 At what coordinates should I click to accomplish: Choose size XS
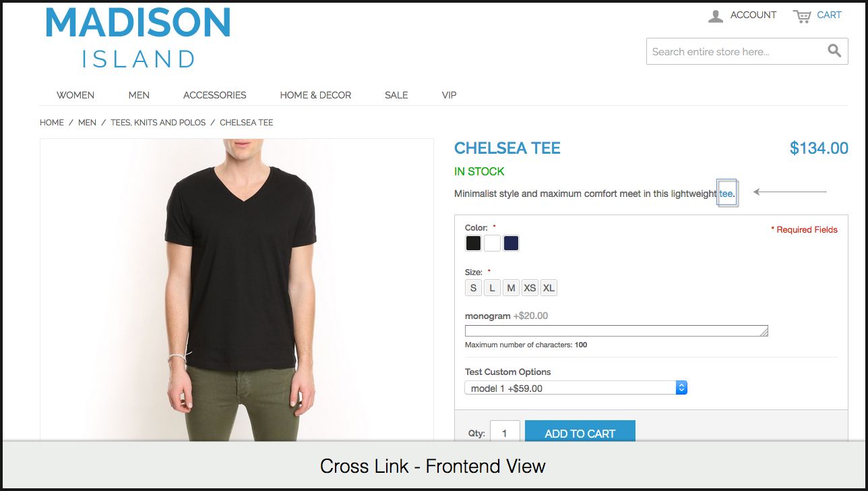(x=530, y=288)
